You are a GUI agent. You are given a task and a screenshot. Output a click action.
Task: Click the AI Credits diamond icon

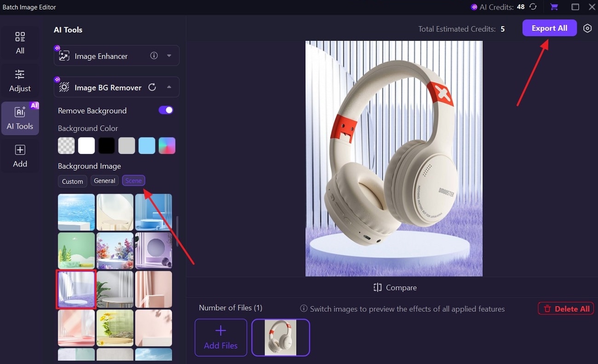point(474,7)
